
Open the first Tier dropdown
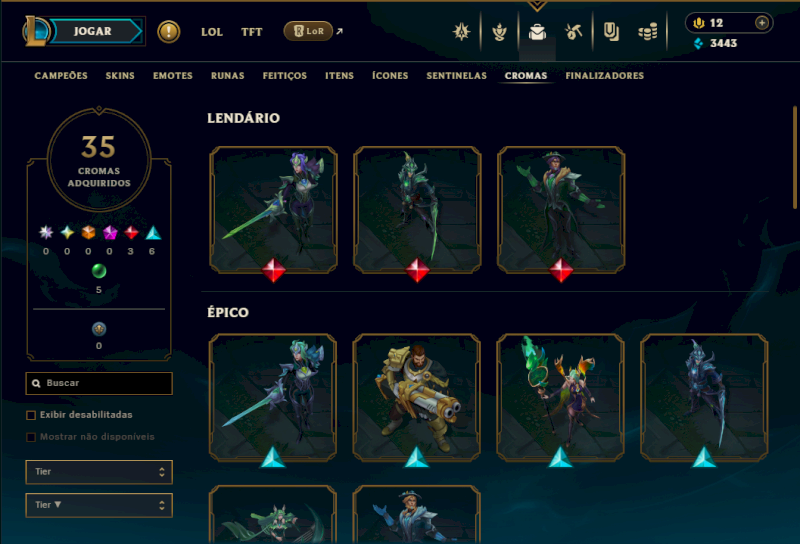(99, 472)
